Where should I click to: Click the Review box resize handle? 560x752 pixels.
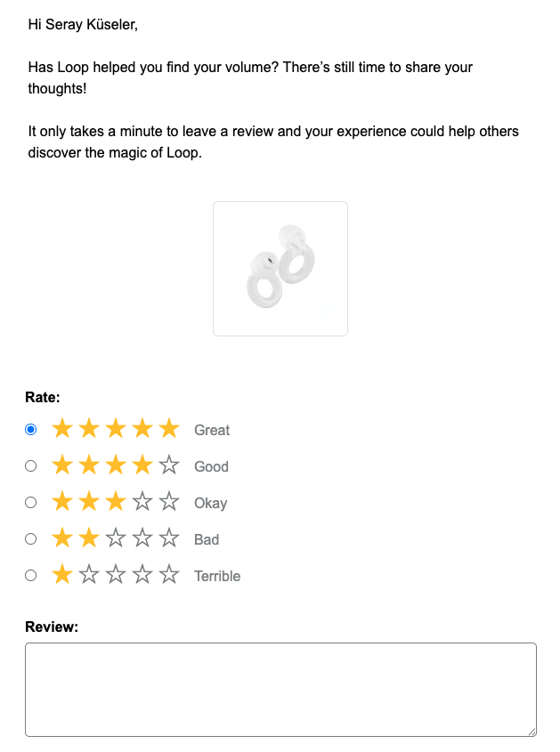pos(532,732)
